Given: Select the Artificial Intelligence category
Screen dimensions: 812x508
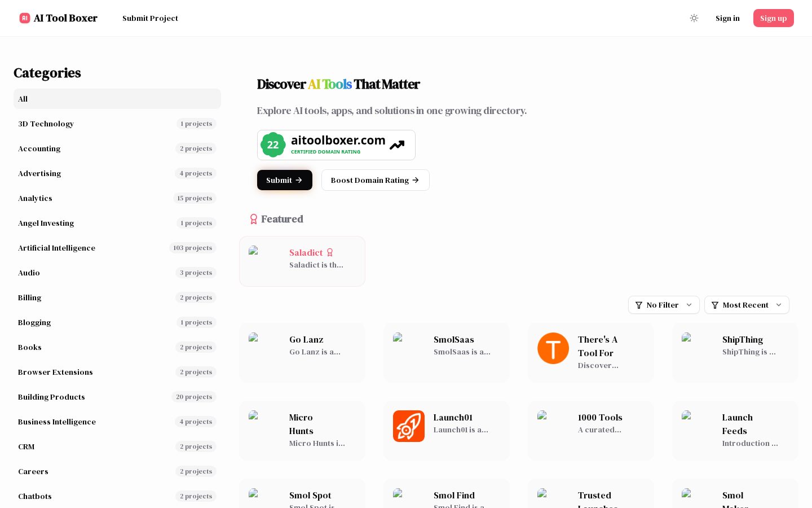Looking at the screenshot, I should [117, 248].
